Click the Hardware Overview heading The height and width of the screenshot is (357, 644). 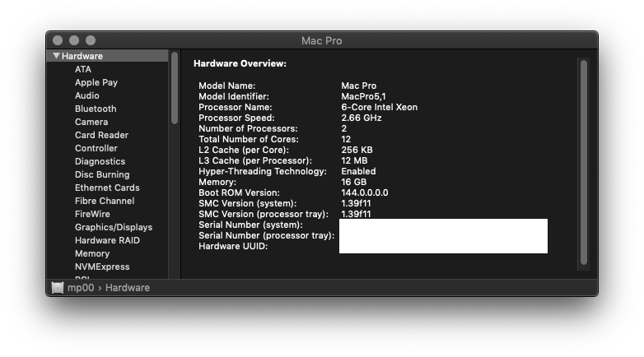[240, 63]
